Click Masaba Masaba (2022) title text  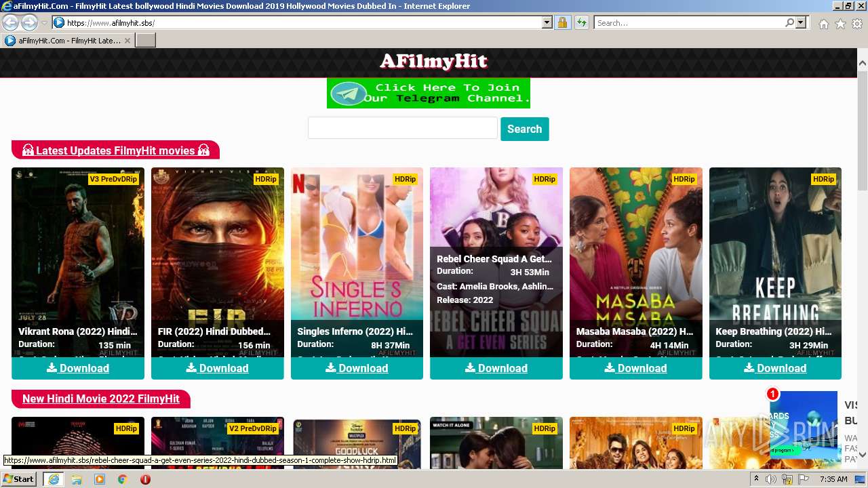pyautogui.click(x=635, y=331)
